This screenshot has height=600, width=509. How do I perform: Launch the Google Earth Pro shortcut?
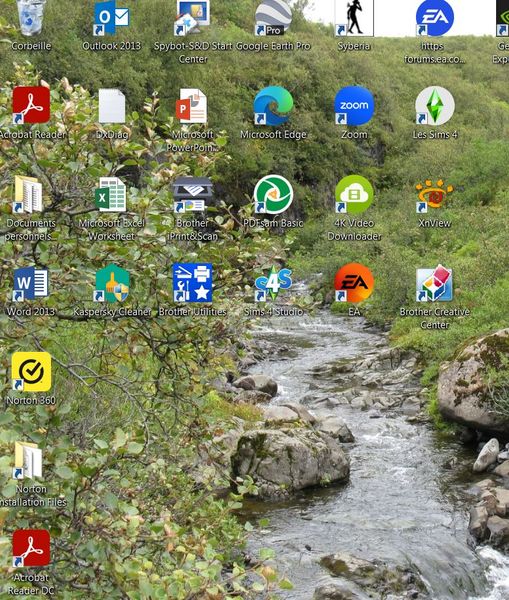[273, 18]
